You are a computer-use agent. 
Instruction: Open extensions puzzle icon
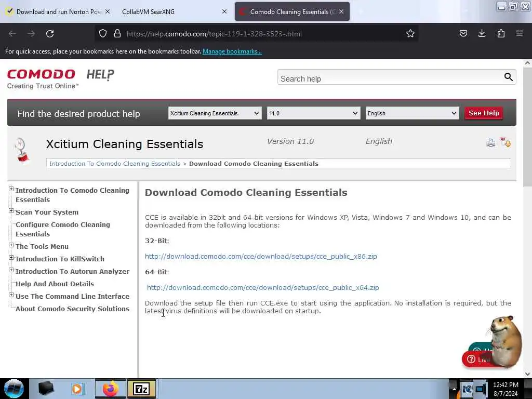[x=501, y=33]
